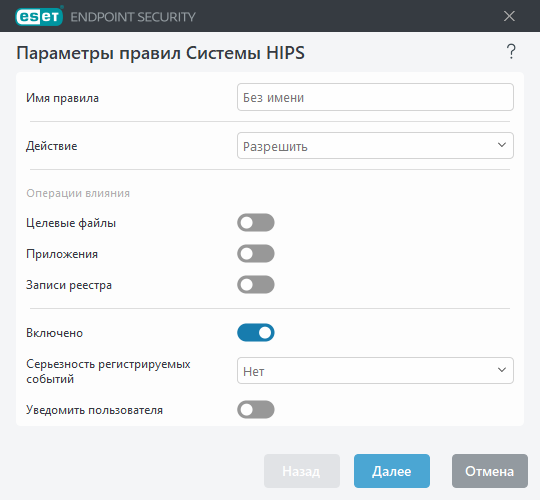This screenshot has width=540, height=500.
Task: Click the Уведомить пользователя label
Action: (94, 410)
